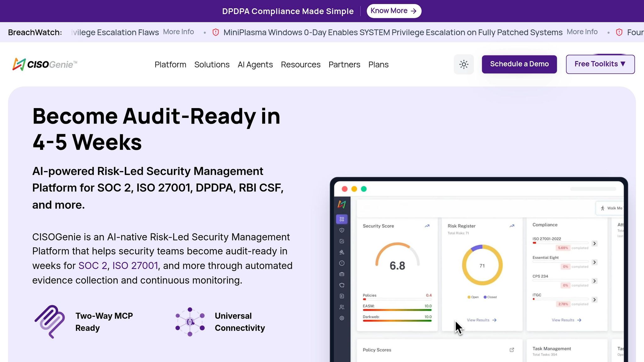Go to the Plans page
Viewport: 644px width, 362px height.
[x=379, y=65]
